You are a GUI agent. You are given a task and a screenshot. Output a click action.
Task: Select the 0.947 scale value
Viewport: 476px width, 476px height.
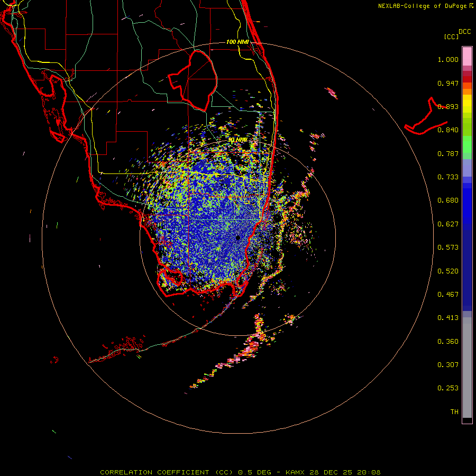coord(448,83)
